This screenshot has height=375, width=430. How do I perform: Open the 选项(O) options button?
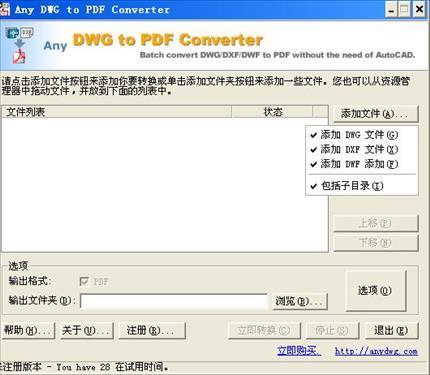coord(376,291)
